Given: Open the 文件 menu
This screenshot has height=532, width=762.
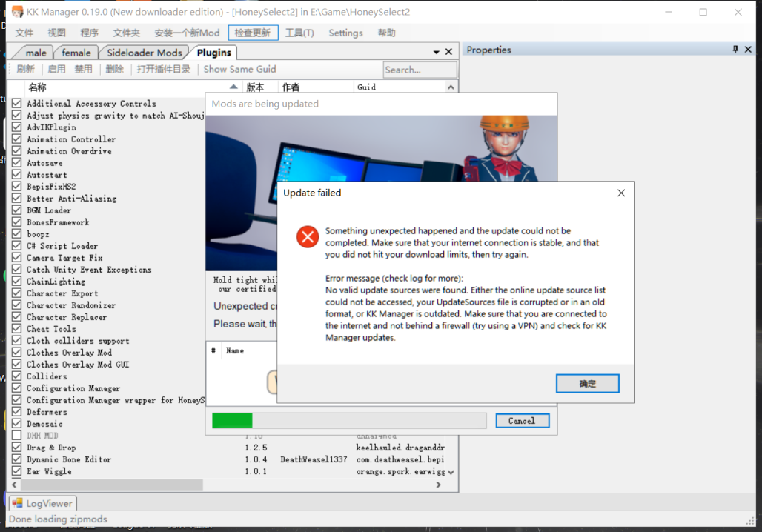Looking at the screenshot, I should point(24,33).
